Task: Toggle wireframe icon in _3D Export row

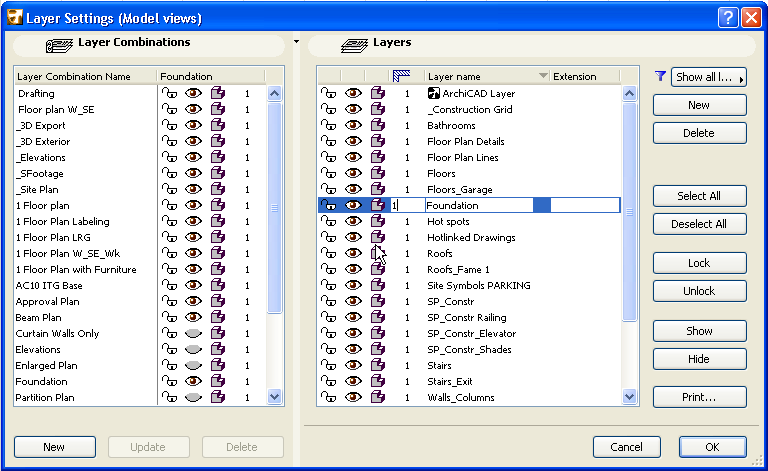Action: tap(218, 125)
